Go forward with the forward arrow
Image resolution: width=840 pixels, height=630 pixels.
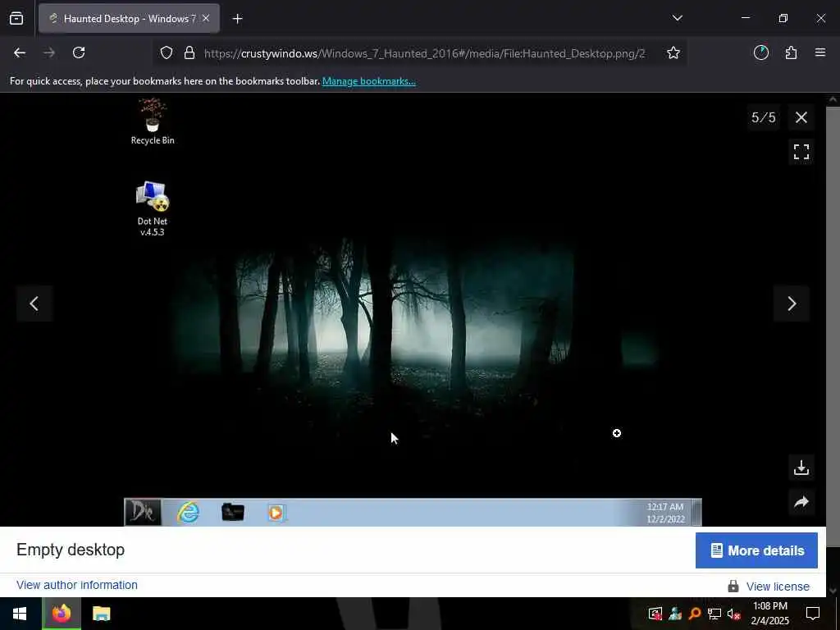tap(49, 52)
